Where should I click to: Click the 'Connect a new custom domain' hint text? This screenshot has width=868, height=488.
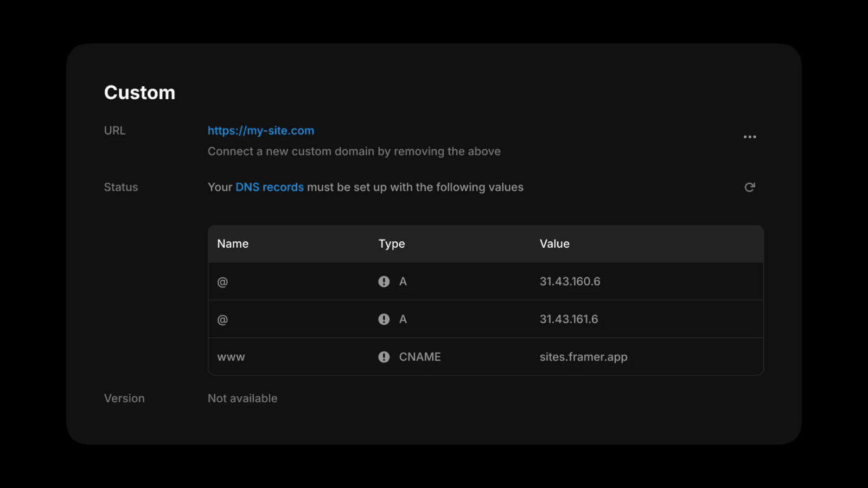coord(354,151)
